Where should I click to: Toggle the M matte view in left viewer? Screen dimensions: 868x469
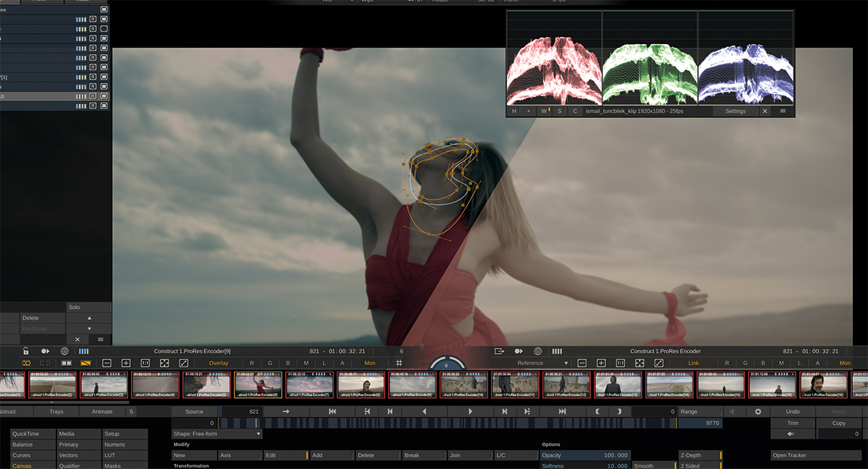click(x=306, y=363)
